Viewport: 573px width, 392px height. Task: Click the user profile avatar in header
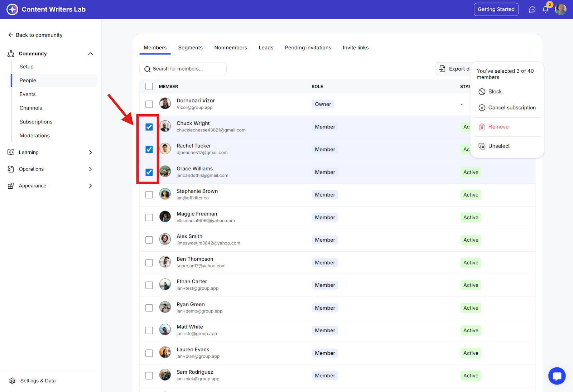(x=560, y=10)
